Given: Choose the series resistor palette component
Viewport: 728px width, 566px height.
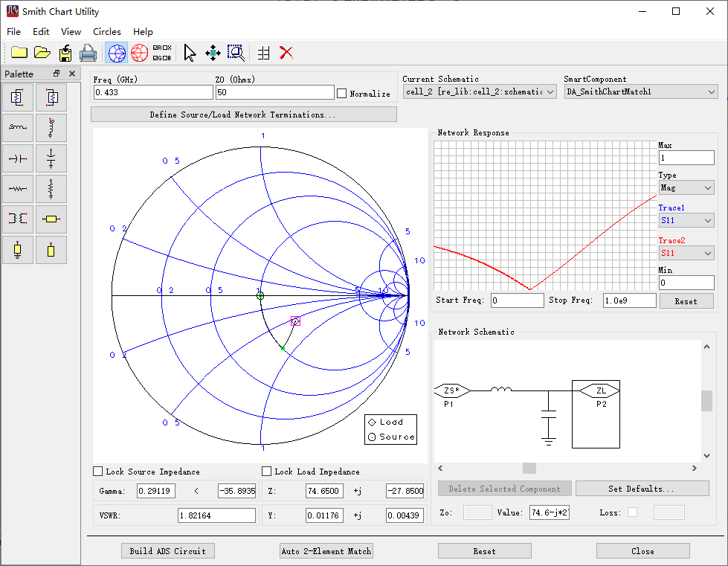Looking at the screenshot, I should (x=18, y=189).
